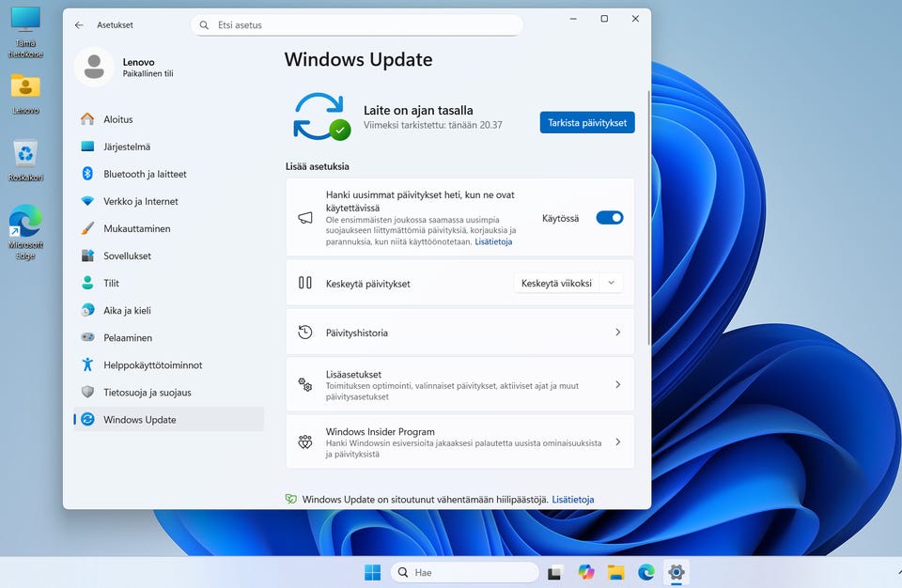Open the Windows Start menu
This screenshot has height=588, width=902.
372,572
